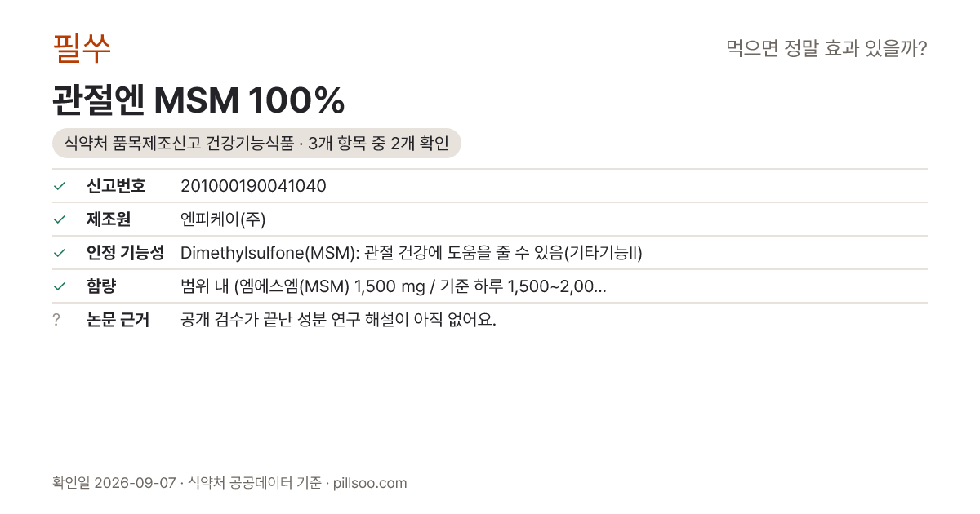980x514 pixels.
Task: Expand the truncated 함량 value text
Action: pos(393,286)
